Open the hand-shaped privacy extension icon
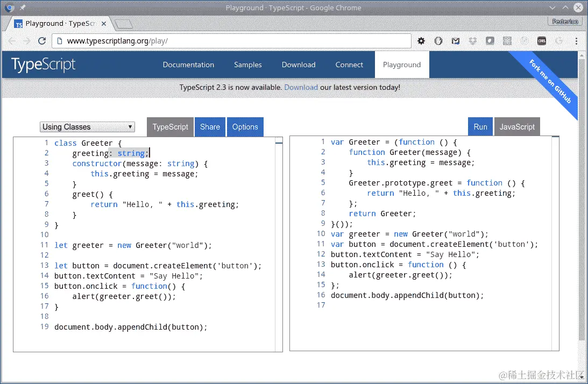This screenshot has height=384, width=588. click(x=438, y=41)
